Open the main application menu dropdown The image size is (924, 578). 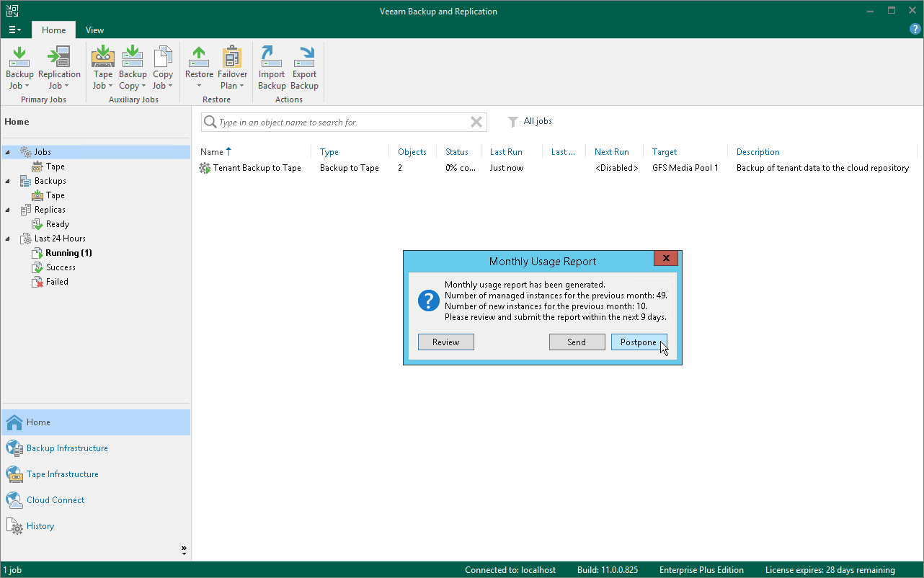(x=15, y=30)
